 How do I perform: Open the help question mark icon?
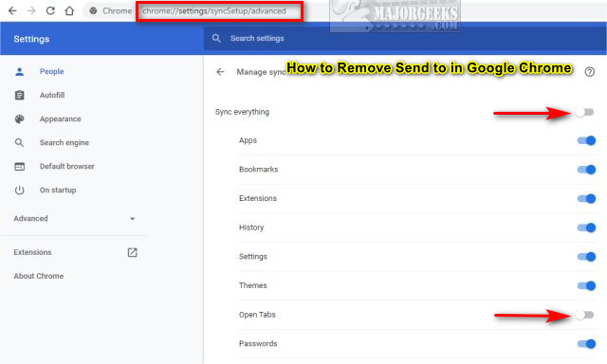(x=590, y=72)
